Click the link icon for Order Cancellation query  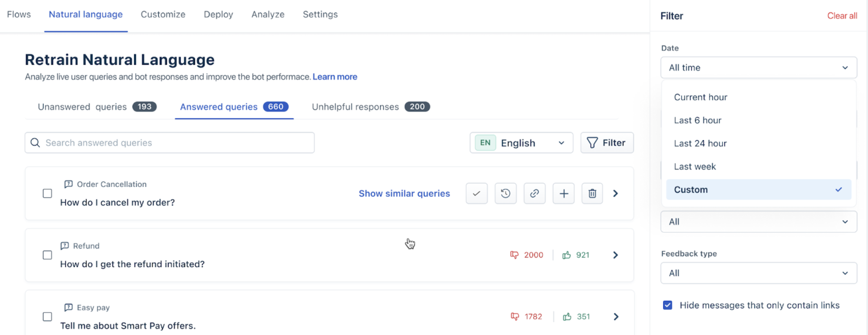tap(534, 193)
